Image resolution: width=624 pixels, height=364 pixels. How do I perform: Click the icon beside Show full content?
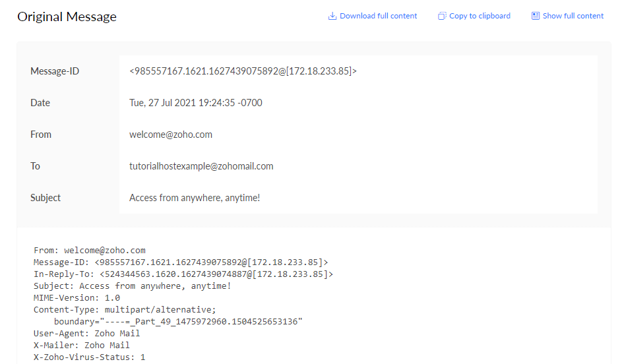pos(536,16)
